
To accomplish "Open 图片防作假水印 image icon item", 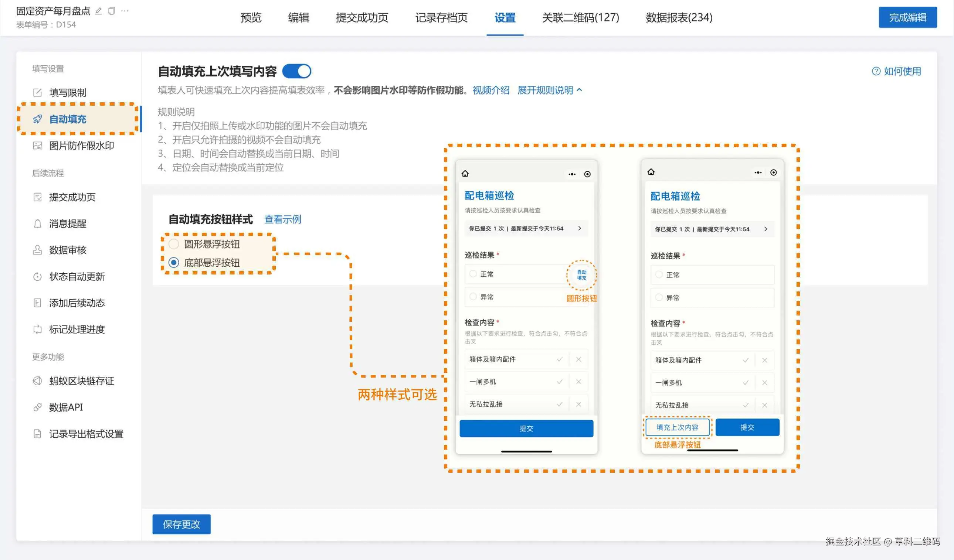I will [x=37, y=146].
